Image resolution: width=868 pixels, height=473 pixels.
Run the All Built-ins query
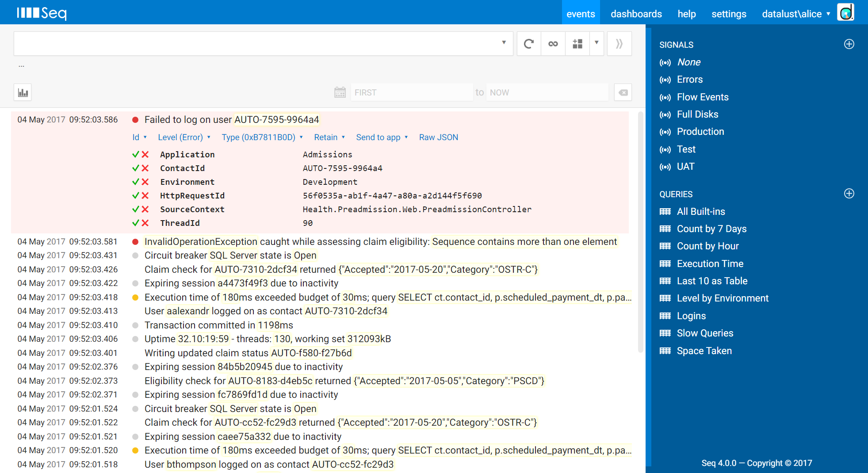[x=701, y=212]
